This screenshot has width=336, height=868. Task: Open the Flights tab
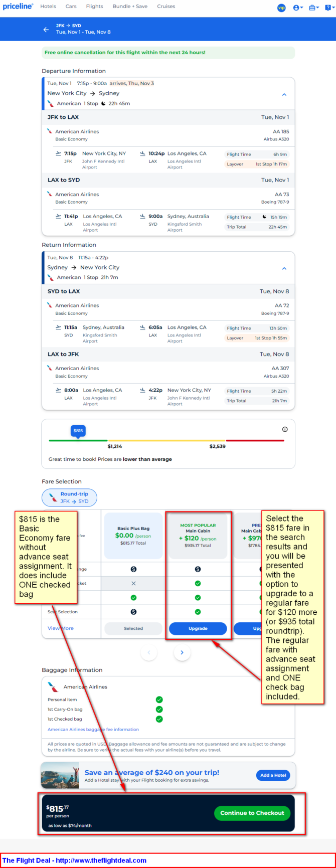94,7
